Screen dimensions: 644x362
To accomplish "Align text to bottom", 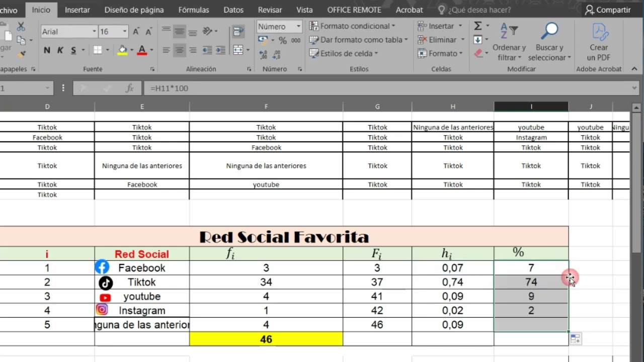I will pyautogui.click(x=193, y=32).
